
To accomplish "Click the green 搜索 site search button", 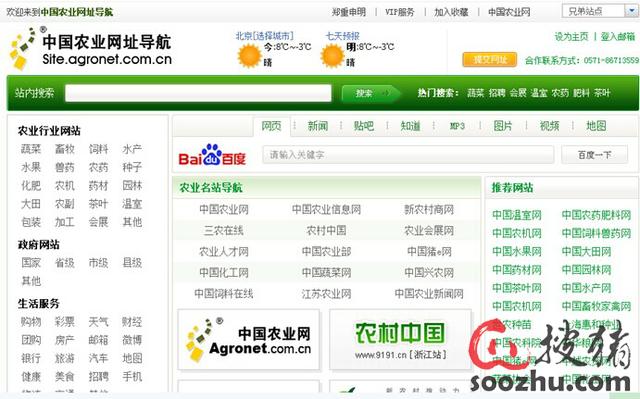I will [371, 93].
